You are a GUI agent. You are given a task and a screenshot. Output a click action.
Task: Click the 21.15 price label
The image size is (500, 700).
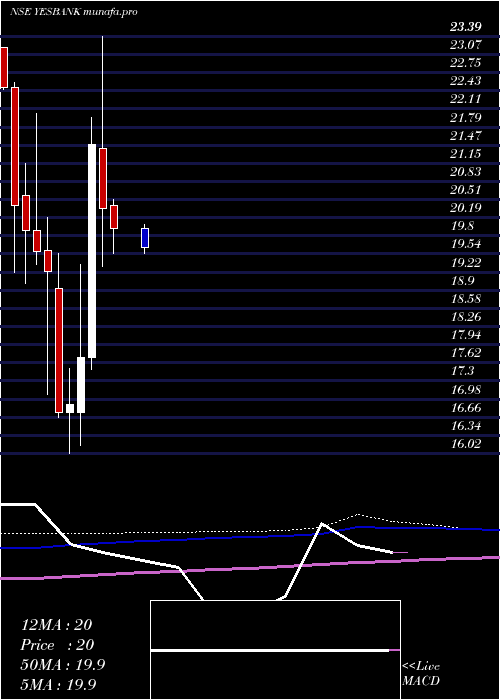point(466,154)
